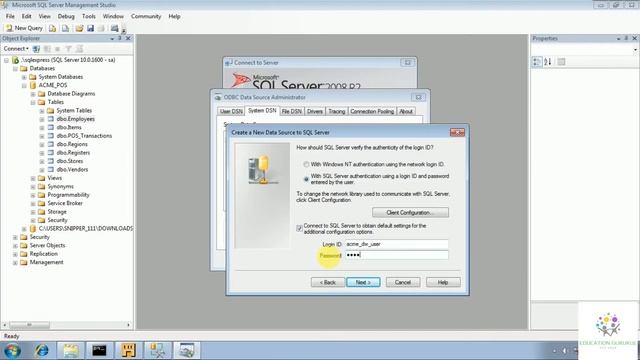This screenshot has height=360, width=640.
Task: Click the Login ID input field
Action: point(397,244)
